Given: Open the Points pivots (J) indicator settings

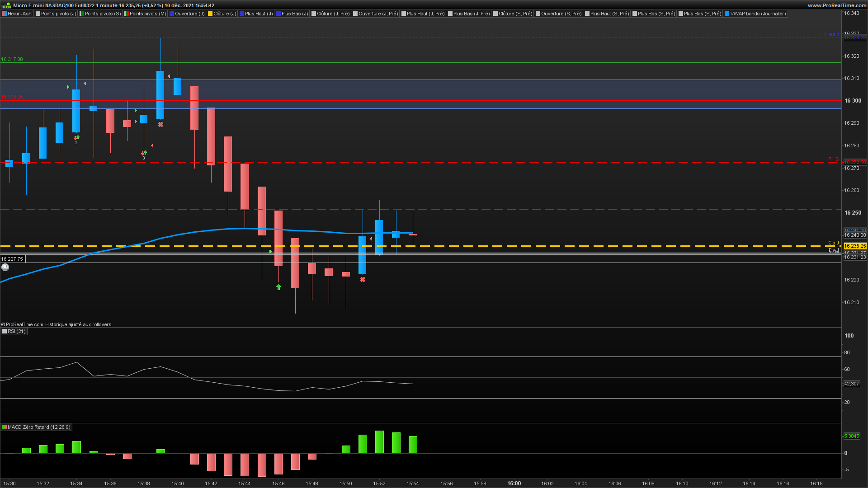Looking at the screenshot, I should 58,14.
